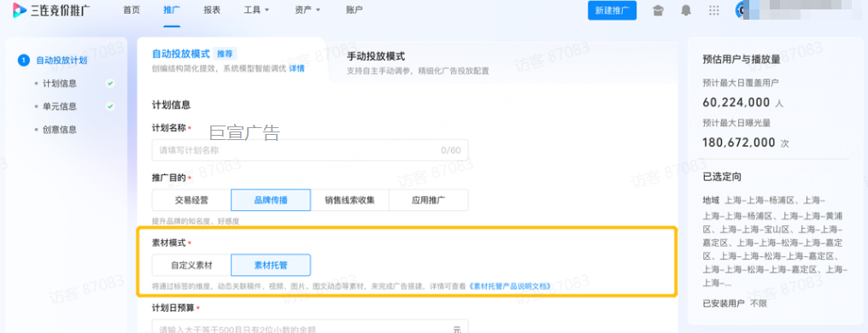This screenshot has width=868, height=333.
Task: Open the 推广 navigation tab
Action: [172, 10]
